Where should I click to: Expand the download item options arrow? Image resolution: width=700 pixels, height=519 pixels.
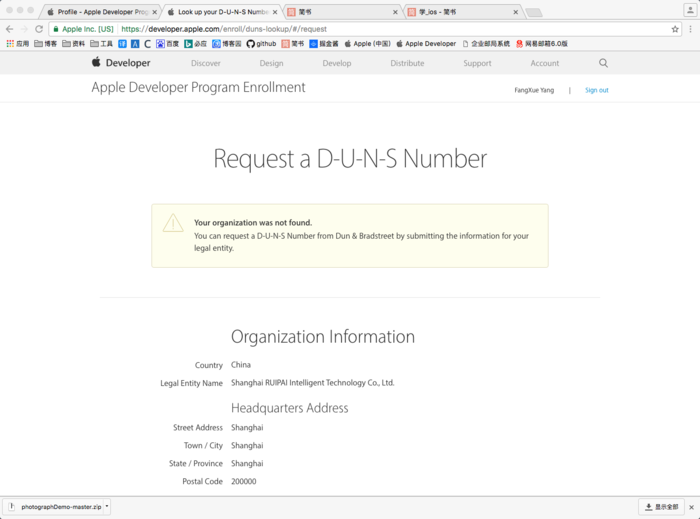pos(107,507)
